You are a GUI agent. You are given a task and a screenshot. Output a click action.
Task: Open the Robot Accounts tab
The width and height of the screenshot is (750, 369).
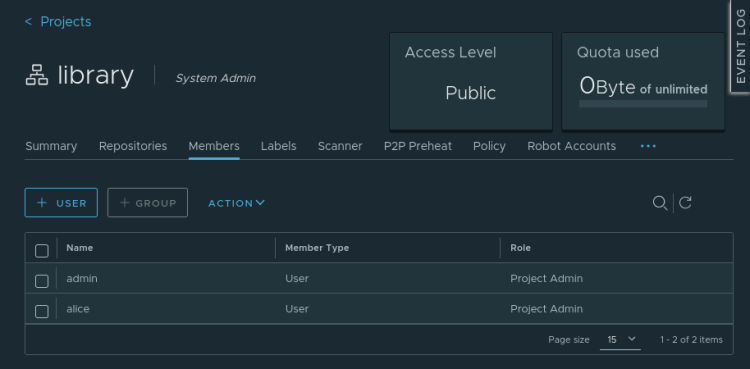click(x=572, y=146)
